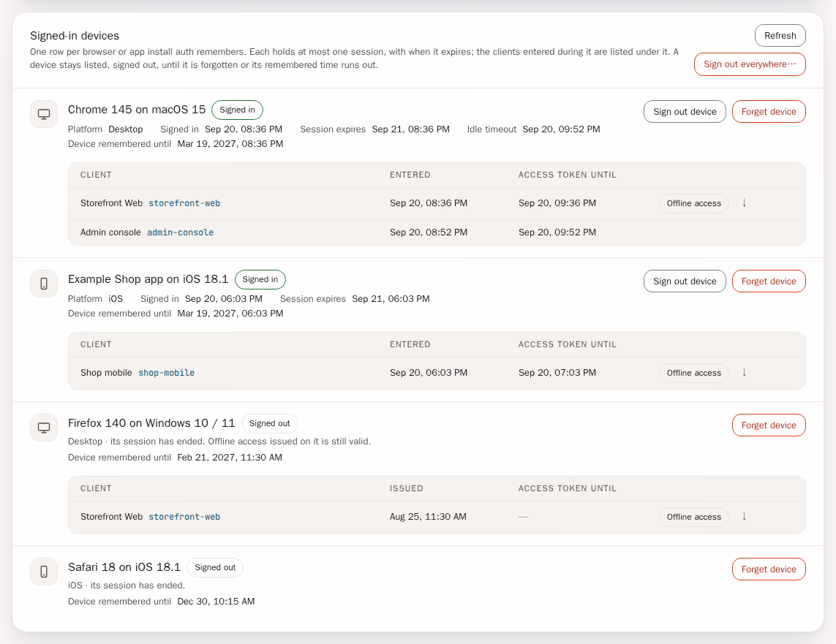Sign out the Chrome 145 macOS device
The width and height of the screenshot is (836, 644).
(685, 112)
